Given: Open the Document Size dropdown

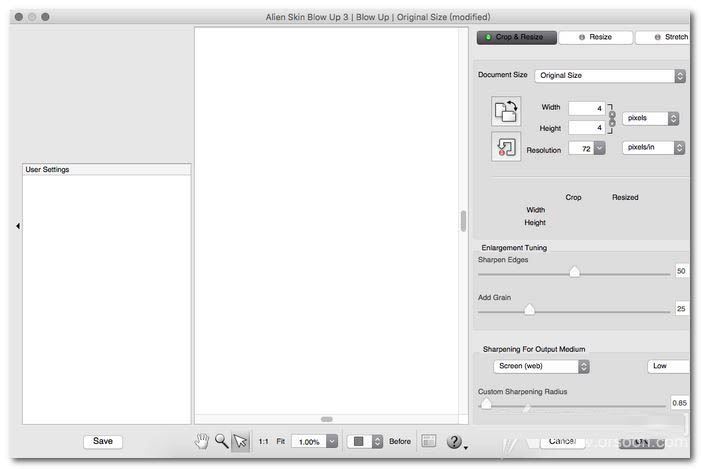Looking at the screenshot, I should 610,76.
